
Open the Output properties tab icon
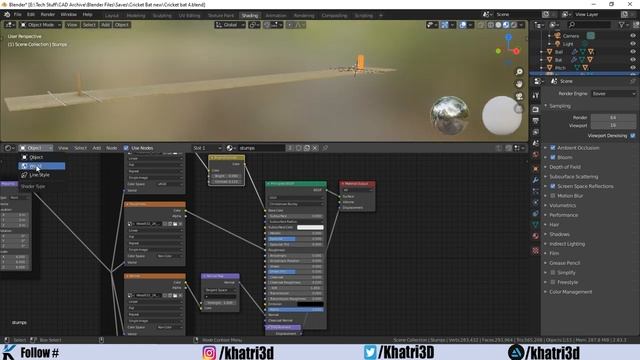(x=536, y=121)
